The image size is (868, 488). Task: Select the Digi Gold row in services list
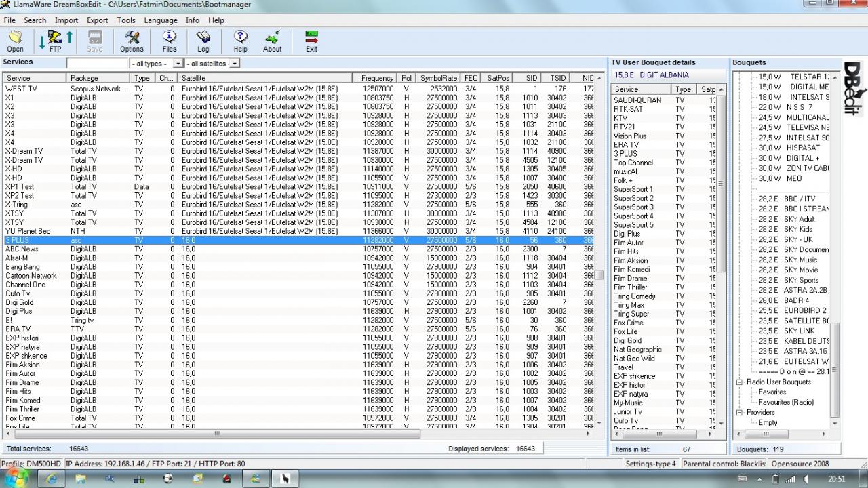pyautogui.click(x=298, y=302)
